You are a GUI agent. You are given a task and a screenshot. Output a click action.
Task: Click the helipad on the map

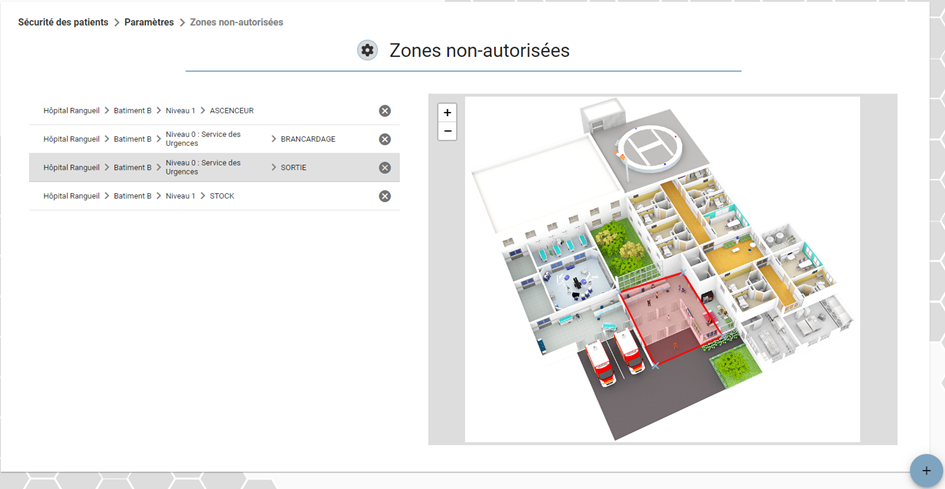coord(648,149)
